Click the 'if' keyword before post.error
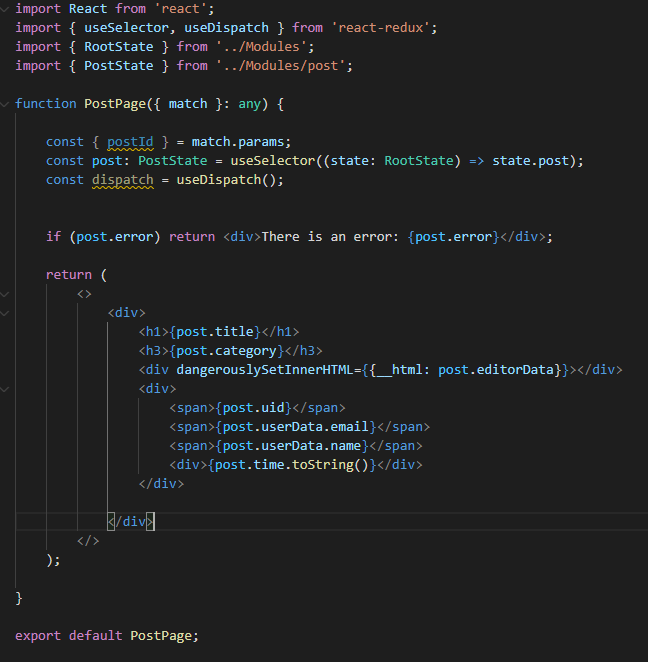Image resolution: width=648 pixels, height=662 pixels. (54, 237)
